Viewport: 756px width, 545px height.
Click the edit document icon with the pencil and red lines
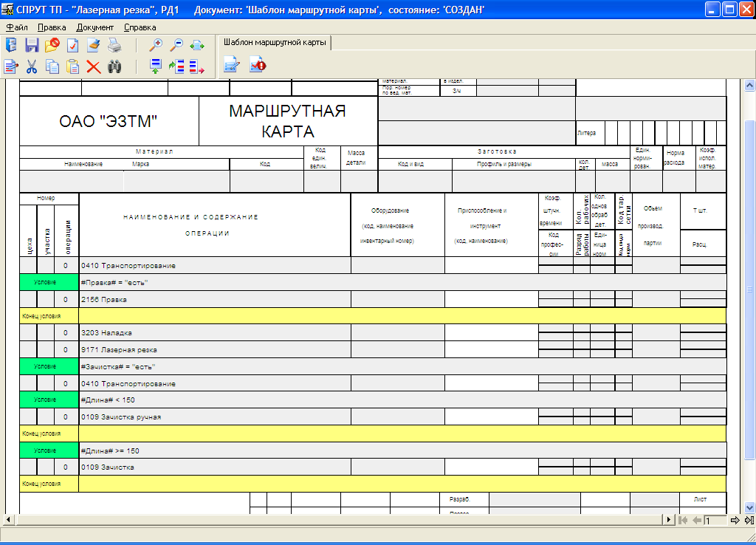pyautogui.click(x=11, y=66)
